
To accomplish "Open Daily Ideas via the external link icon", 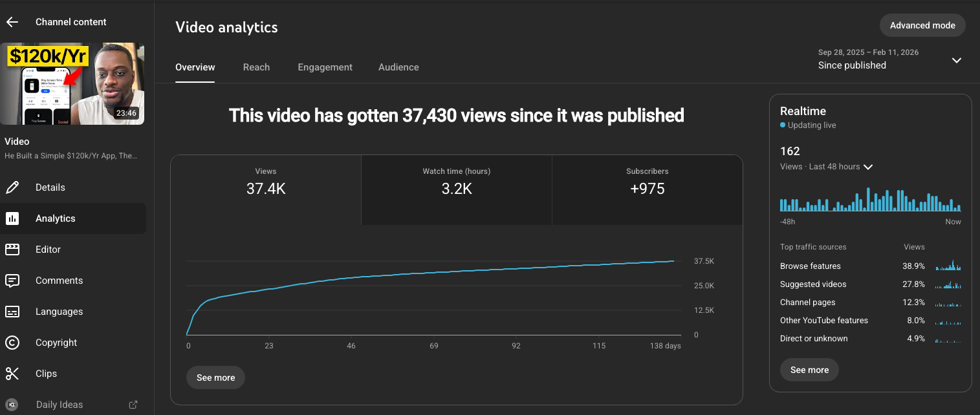I will click(x=133, y=404).
